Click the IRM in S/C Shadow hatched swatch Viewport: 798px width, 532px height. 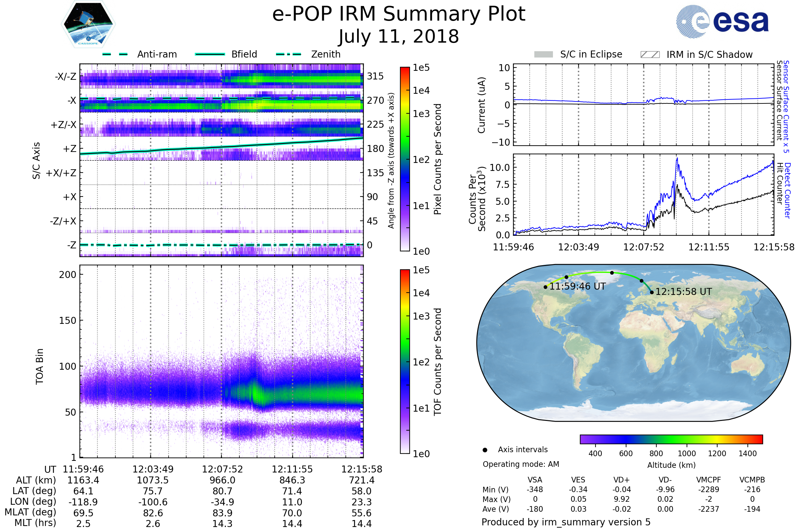(x=650, y=55)
